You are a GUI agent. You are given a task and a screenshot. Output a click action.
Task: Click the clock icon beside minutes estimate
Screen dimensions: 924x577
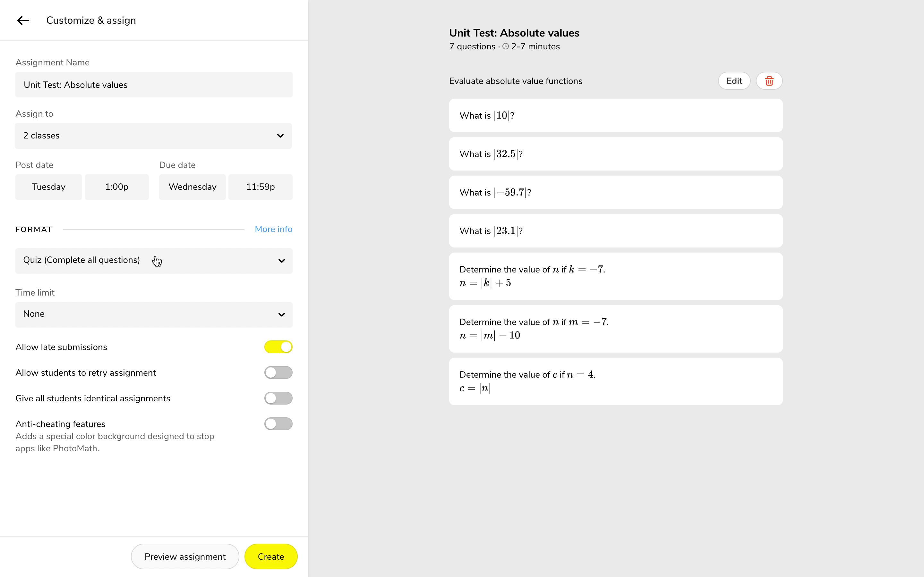(506, 46)
